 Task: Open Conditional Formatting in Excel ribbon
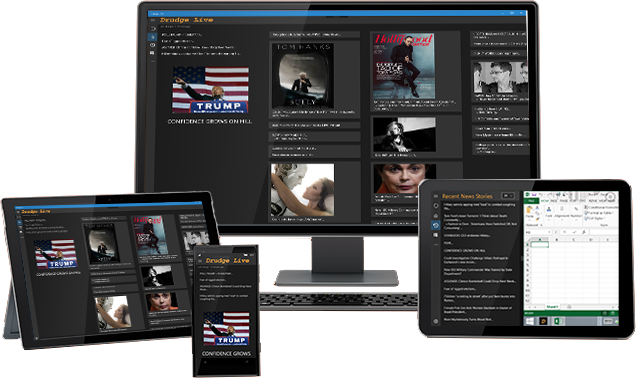(601, 207)
